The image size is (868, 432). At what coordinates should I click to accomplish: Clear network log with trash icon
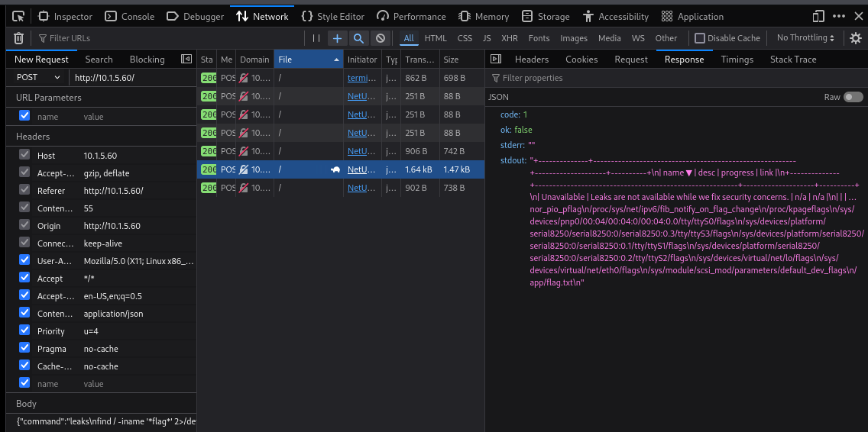[x=18, y=38]
